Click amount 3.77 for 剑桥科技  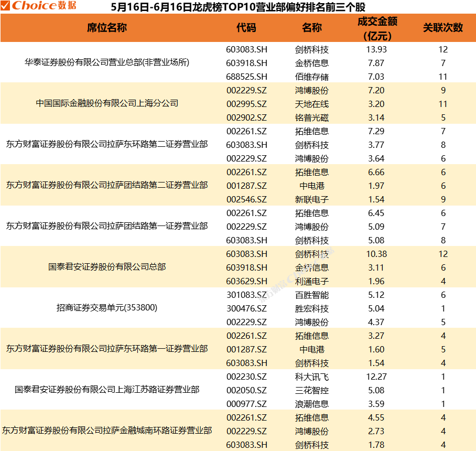(376, 145)
